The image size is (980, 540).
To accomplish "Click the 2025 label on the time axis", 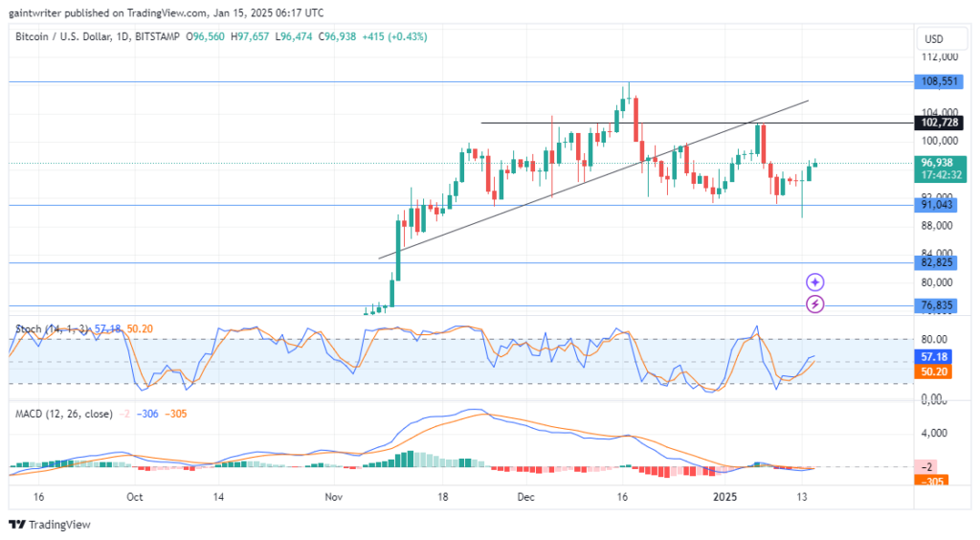I will pyautogui.click(x=724, y=497).
